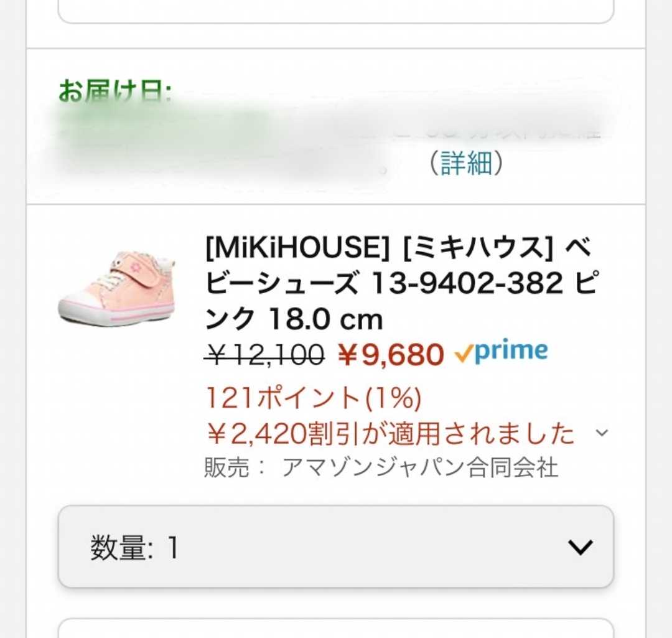The height and width of the screenshot is (638, 672).
Task: Click the 121ポイント(1%) points text
Action: click(x=314, y=397)
